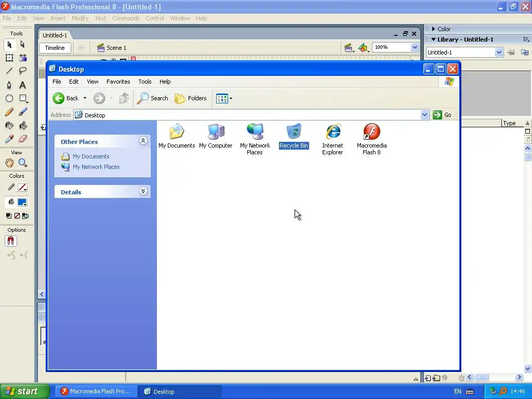Open the Back button history arrow

[85, 98]
